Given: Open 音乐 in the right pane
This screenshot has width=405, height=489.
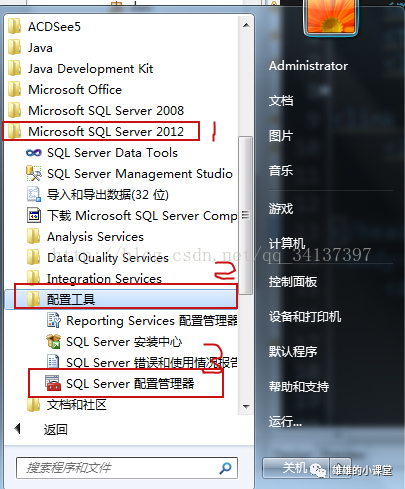Looking at the screenshot, I should [x=281, y=171].
